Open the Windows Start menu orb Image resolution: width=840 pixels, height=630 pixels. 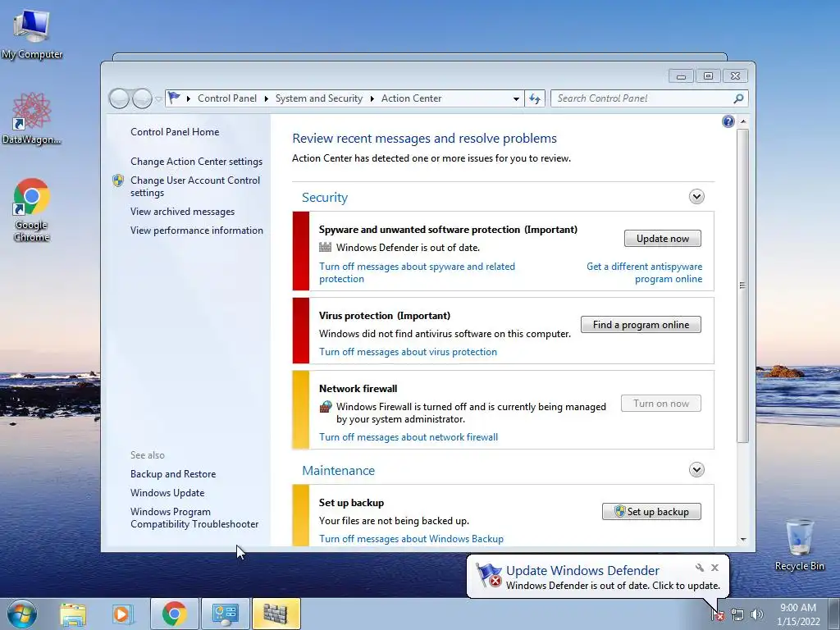coord(22,614)
